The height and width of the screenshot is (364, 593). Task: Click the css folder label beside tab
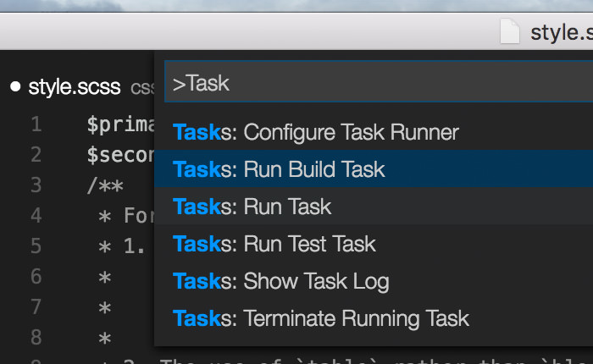coord(142,88)
